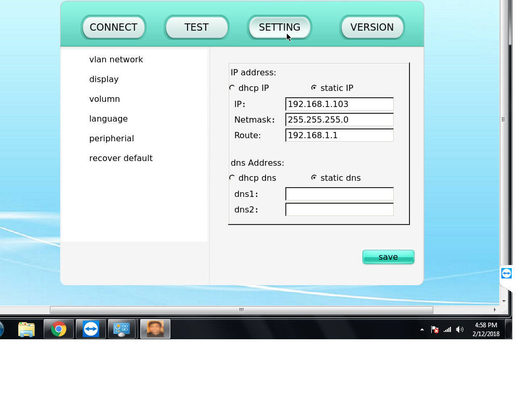Show hidden icons in the system tray
Image resolution: width=532 pixels, height=399 pixels.
pyautogui.click(x=421, y=329)
